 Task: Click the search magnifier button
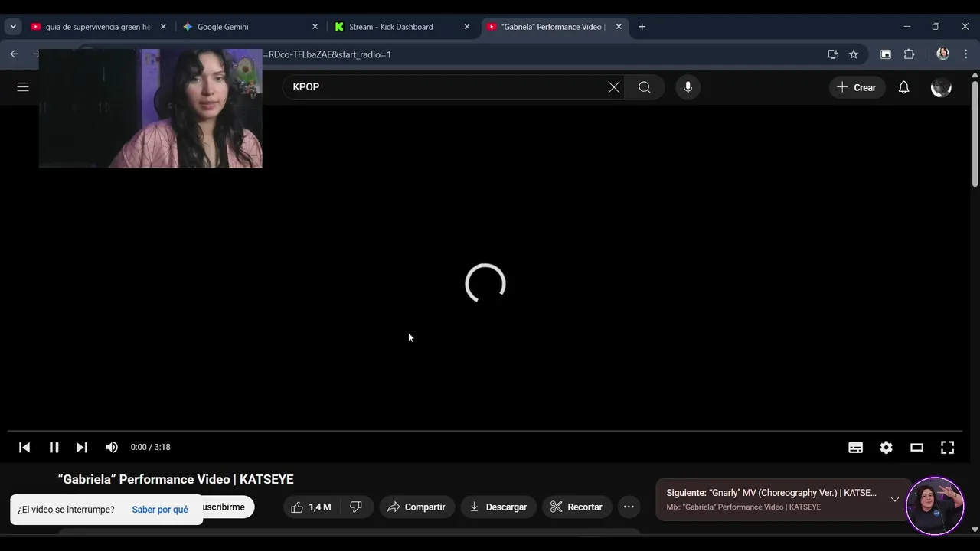click(x=645, y=87)
